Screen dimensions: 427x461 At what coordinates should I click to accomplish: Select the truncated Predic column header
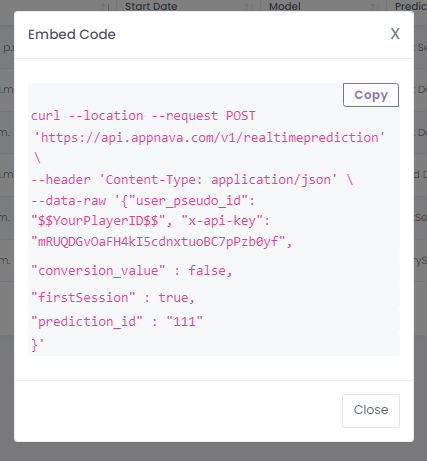pyautogui.click(x=411, y=6)
